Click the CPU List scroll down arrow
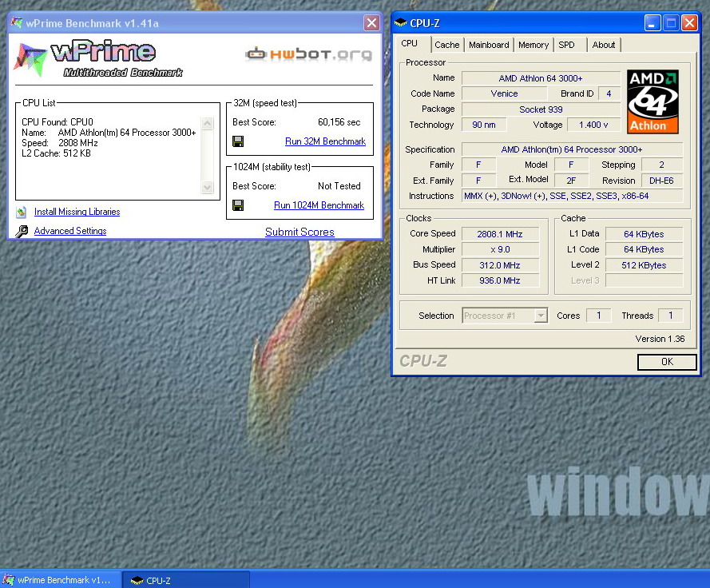Image resolution: width=710 pixels, height=588 pixels. tap(208, 187)
